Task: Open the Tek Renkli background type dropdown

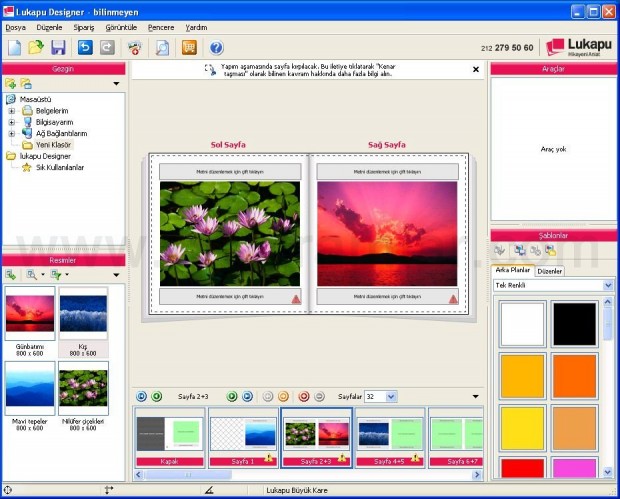Action: pos(608,285)
